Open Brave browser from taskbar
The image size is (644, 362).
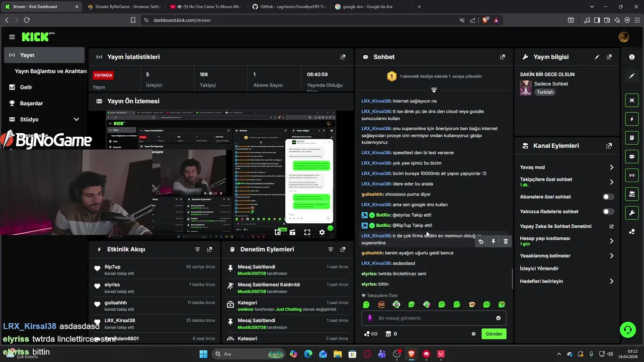point(412,354)
